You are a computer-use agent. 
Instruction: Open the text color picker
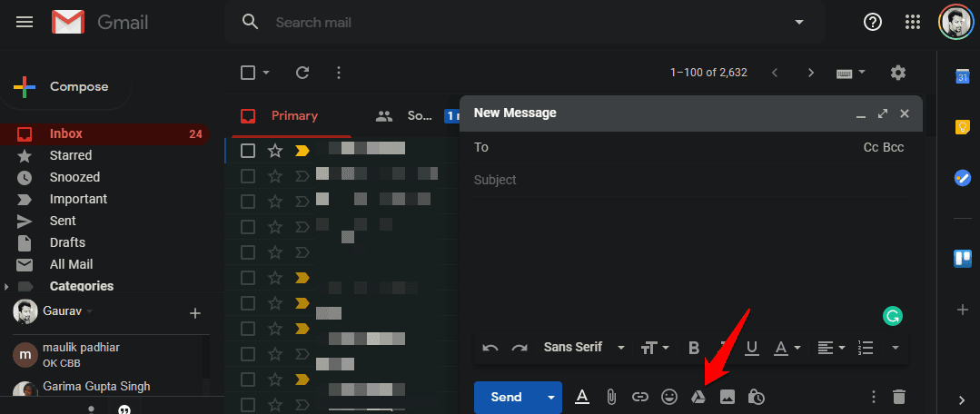pos(788,348)
